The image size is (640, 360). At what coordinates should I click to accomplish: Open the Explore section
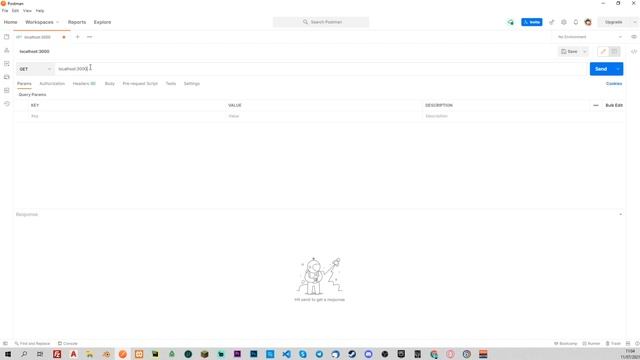pos(102,22)
